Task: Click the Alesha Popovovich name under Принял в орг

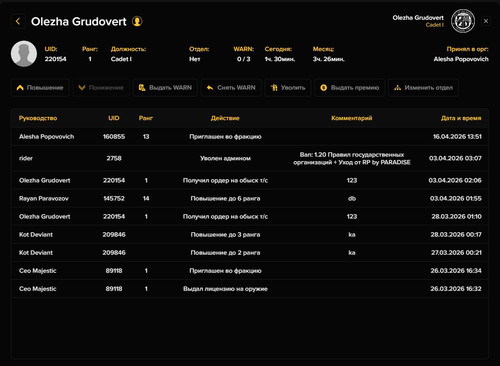Action: point(461,59)
